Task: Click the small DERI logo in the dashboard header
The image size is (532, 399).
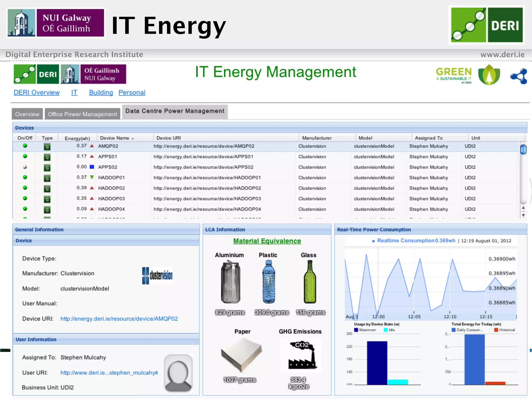Action: coord(36,74)
